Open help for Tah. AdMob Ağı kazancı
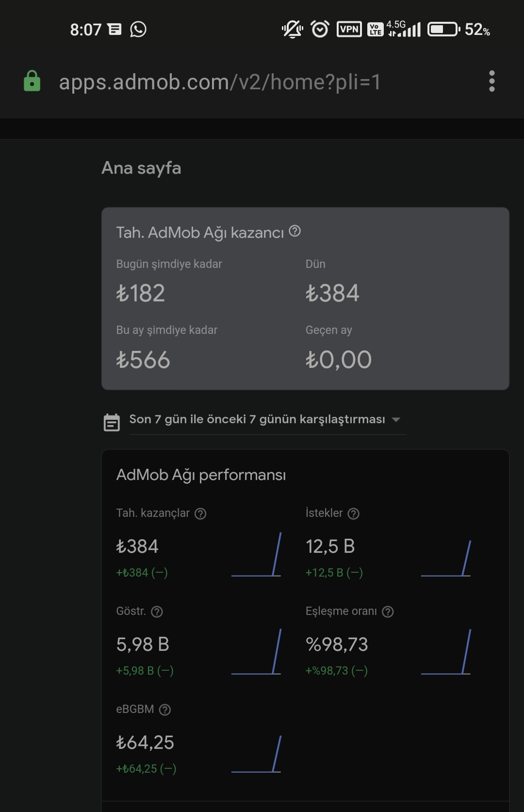 click(295, 231)
